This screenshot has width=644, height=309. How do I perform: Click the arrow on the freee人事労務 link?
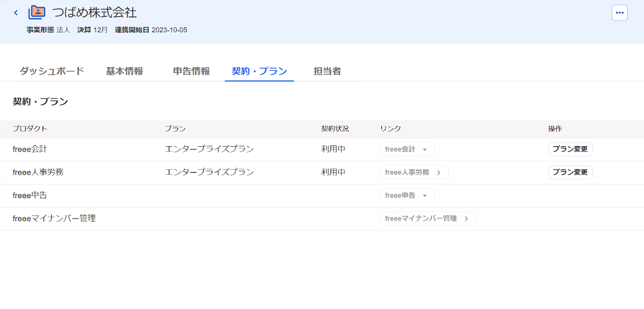(x=439, y=172)
